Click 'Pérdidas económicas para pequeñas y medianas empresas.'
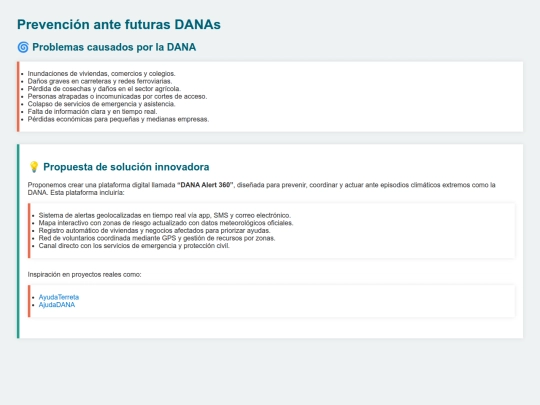Viewport: 540px width, 405px height. (118, 119)
